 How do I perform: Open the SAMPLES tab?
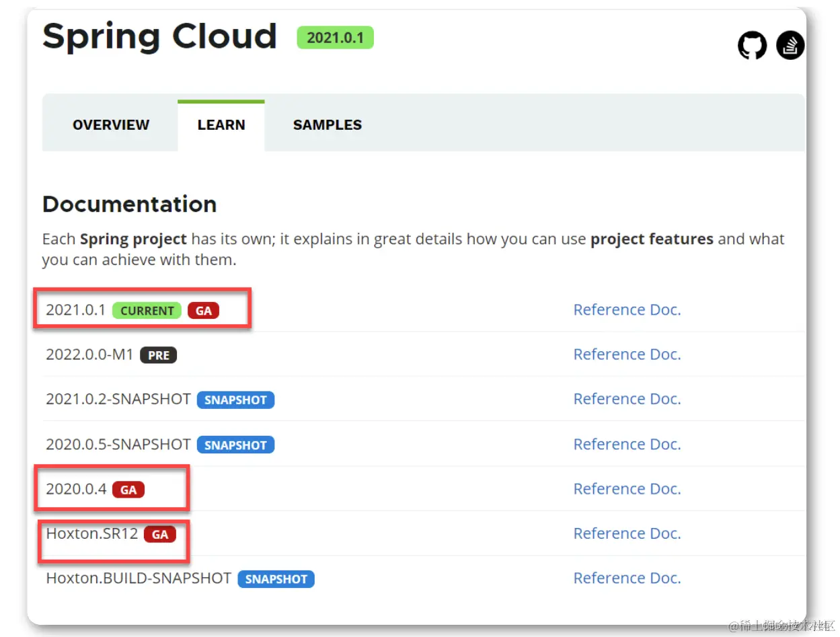tap(328, 125)
